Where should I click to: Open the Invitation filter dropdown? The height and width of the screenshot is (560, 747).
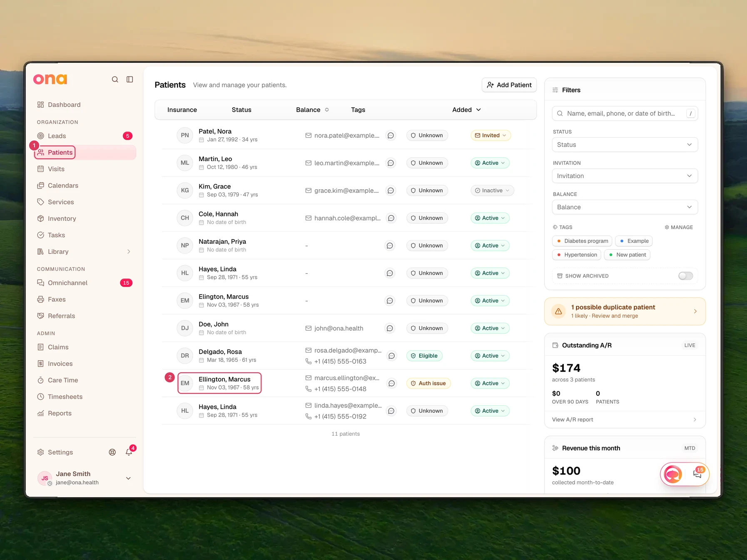coord(625,176)
